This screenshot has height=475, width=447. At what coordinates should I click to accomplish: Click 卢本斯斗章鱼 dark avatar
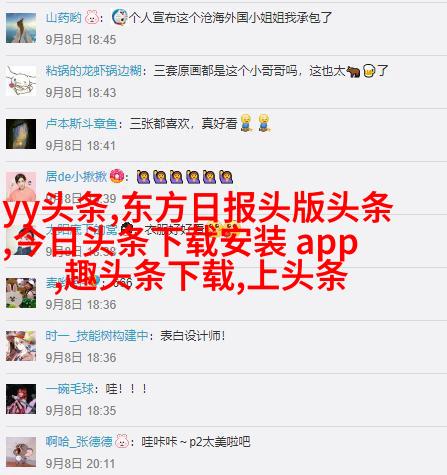21,134
